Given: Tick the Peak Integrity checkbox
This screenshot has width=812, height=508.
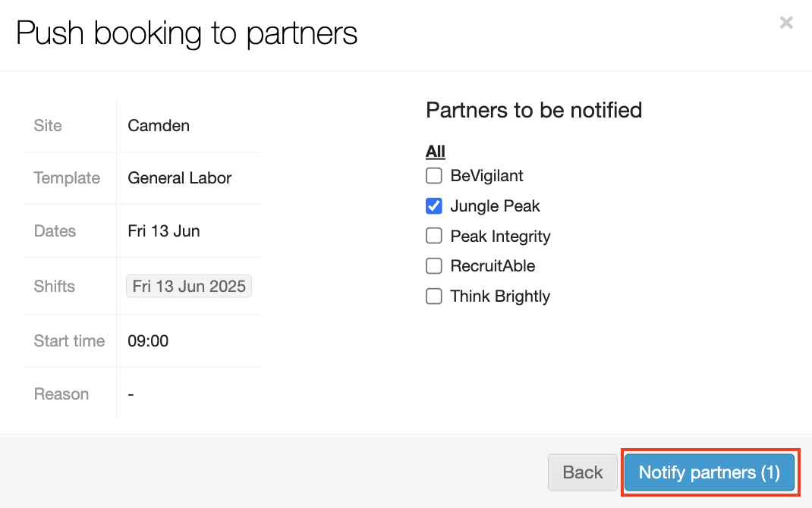Looking at the screenshot, I should pos(434,236).
